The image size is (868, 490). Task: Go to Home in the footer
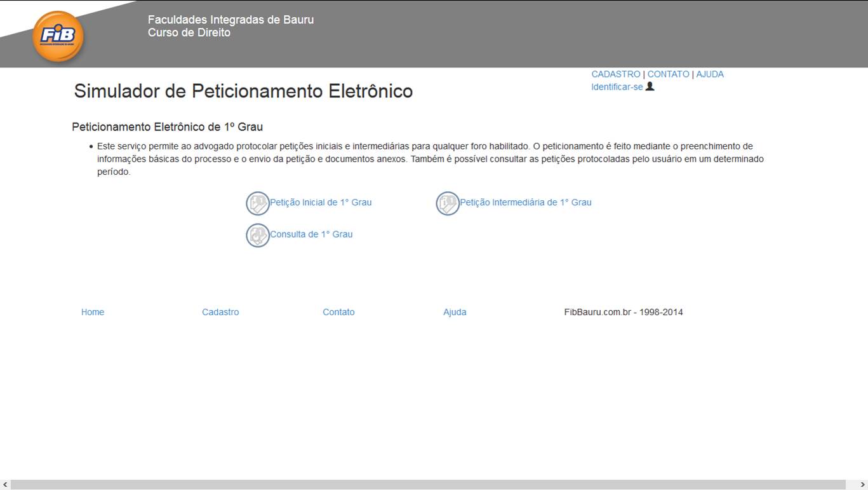[93, 312]
